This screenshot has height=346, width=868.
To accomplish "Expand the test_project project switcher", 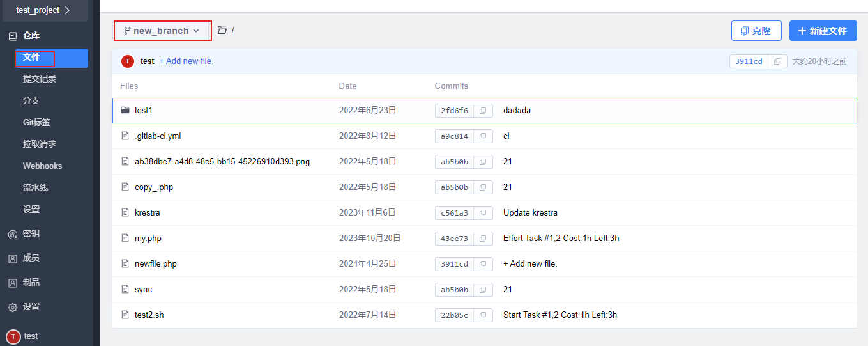I will click(x=43, y=10).
